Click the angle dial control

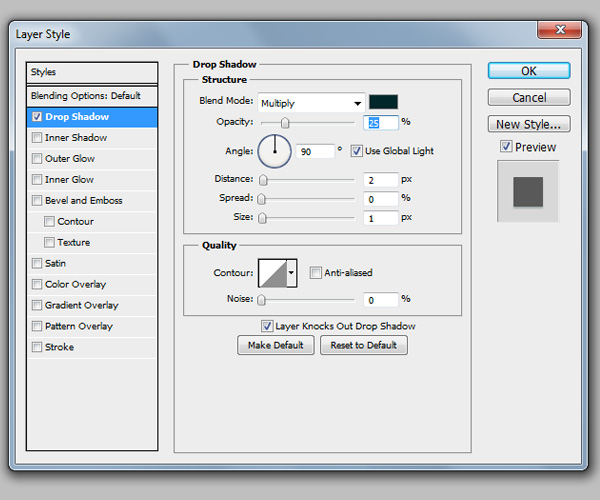[274, 151]
